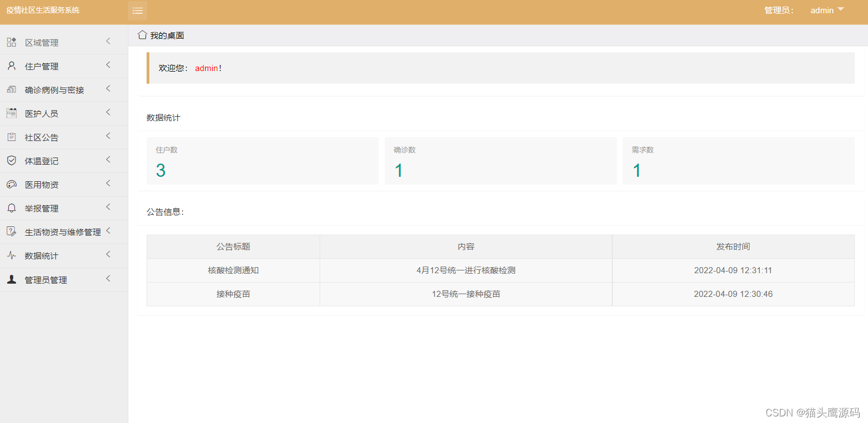
Task: Click the 数据统计 pulse icon
Action: point(12,255)
